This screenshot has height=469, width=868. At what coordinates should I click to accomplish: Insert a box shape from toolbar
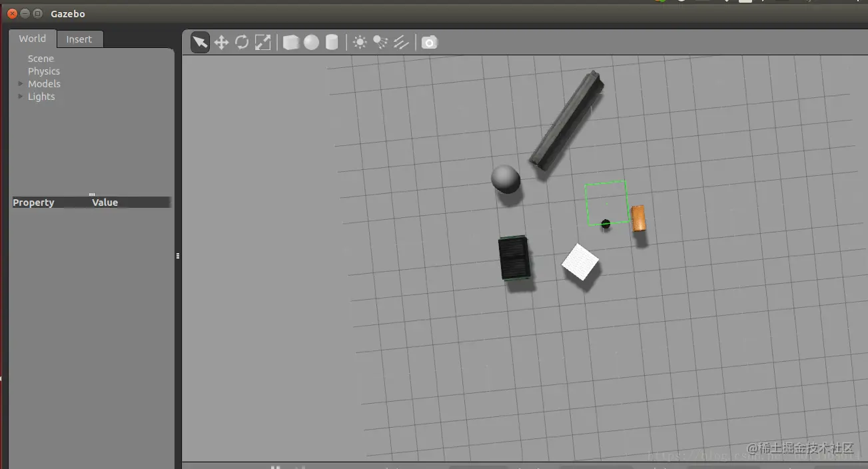pyautogui.click(x=290, y=43)
